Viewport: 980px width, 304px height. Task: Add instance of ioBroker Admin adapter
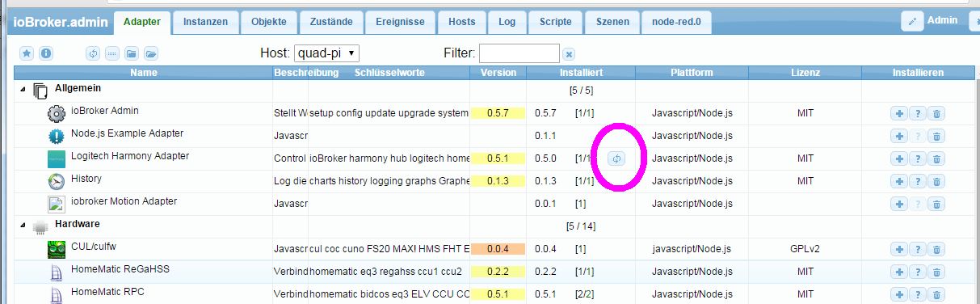[898, 113]
